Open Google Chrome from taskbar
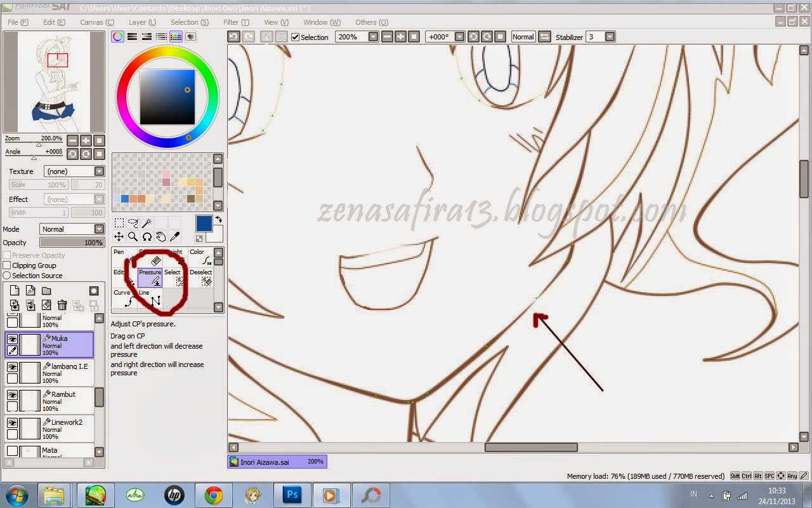812x508 pixels. [213, 495]
